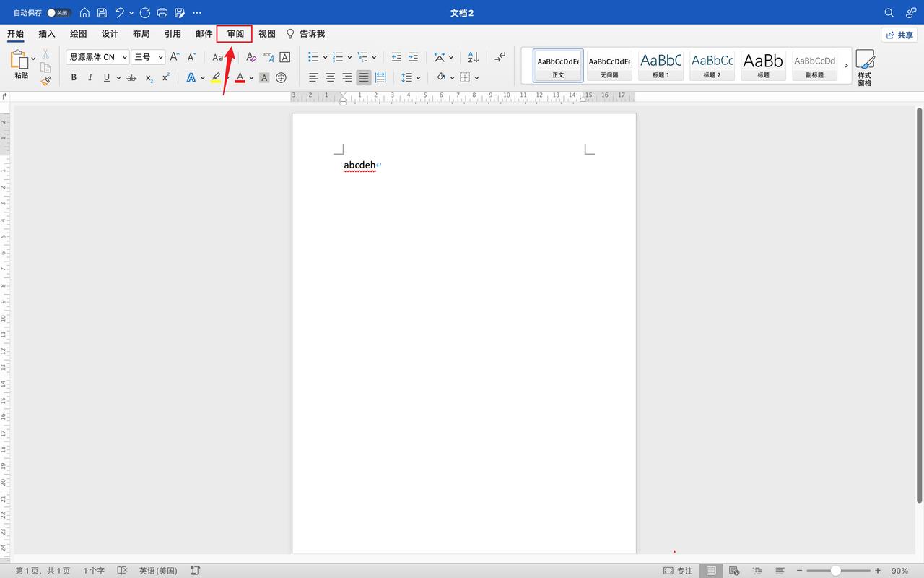Apply the 标题 1 style
The image size is (924, 578).
click(661, 65)
